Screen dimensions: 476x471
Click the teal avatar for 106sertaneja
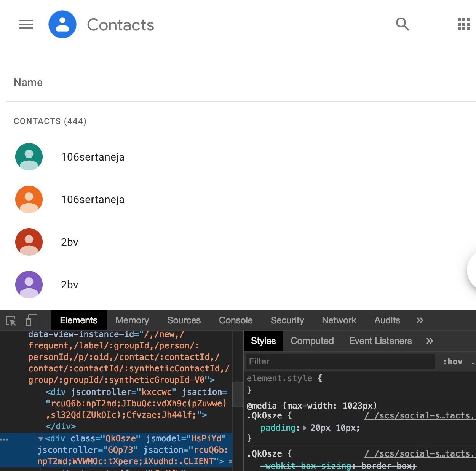(x=29, y=156)
